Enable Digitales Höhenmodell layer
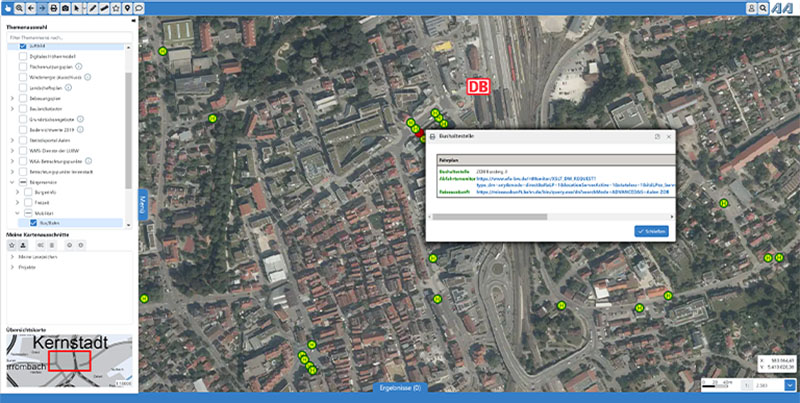The width and height of the screenshot is (800, 403). point(22,56)
